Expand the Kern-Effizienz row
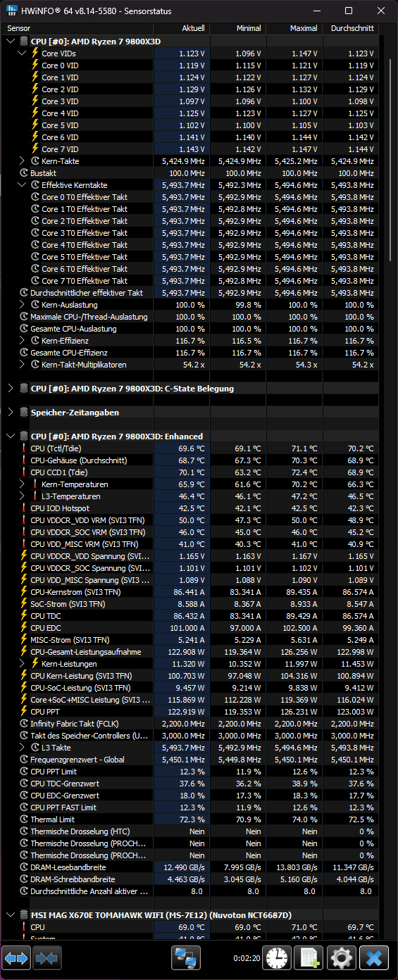 pyautogui.click(x=23, y=341)
